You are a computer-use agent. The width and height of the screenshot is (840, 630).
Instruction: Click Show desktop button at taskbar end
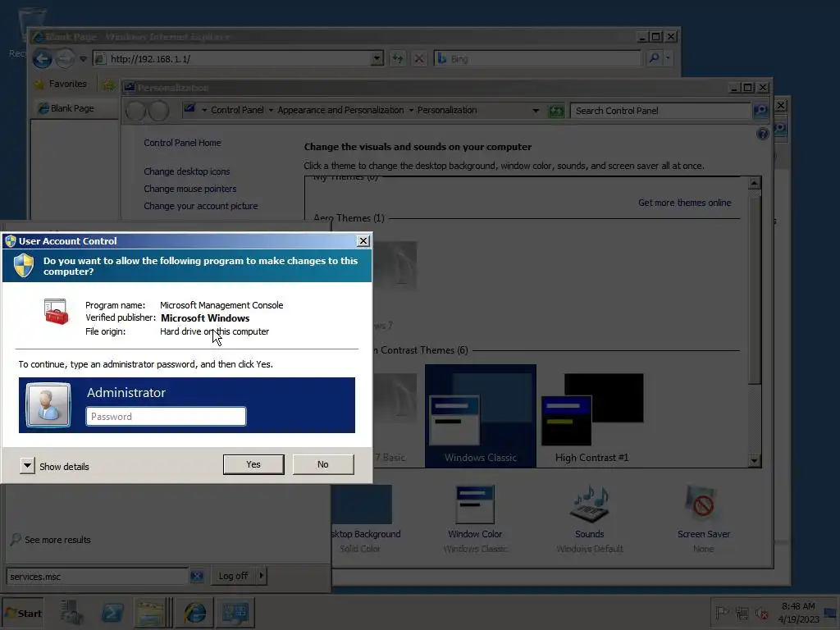point(831,613)
